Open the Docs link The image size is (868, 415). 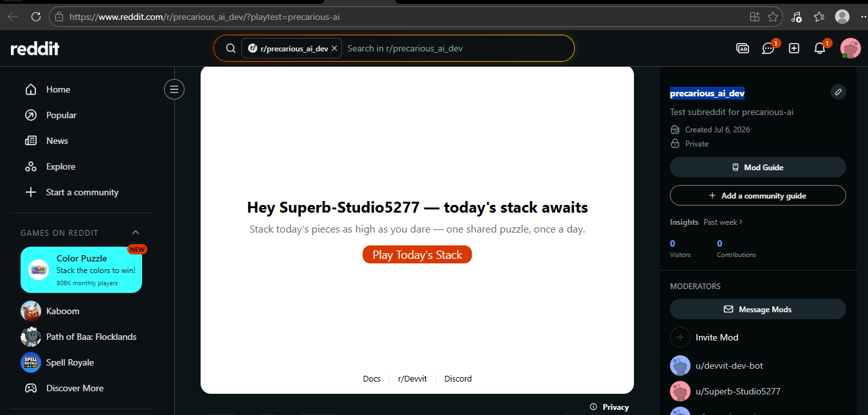coord(372,378)
